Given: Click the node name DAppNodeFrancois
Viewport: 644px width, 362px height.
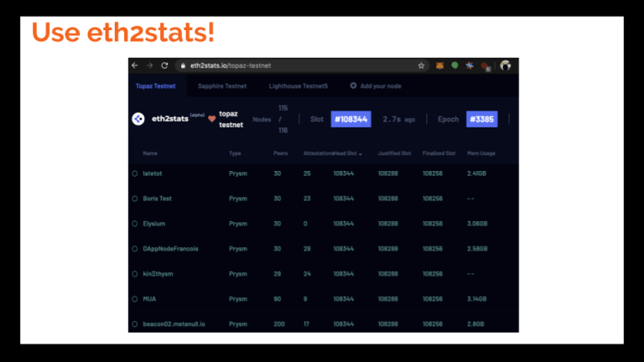Looking at the screenshot, I should point(170,249).
